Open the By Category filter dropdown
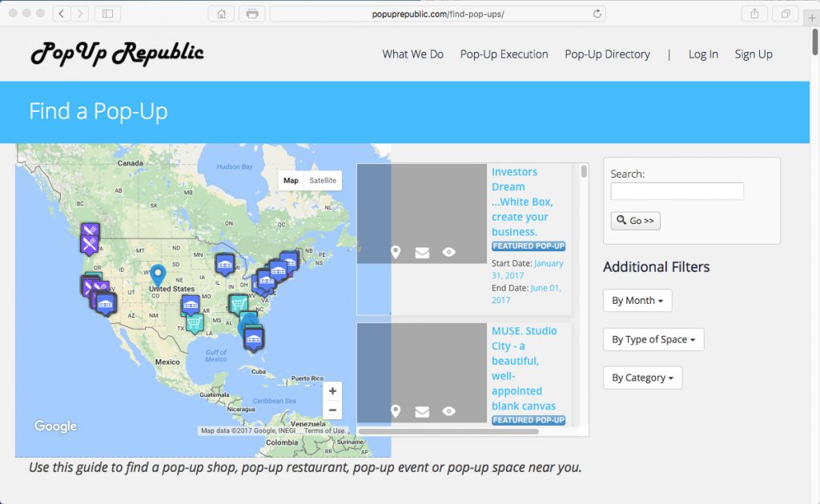 (642, 377)
